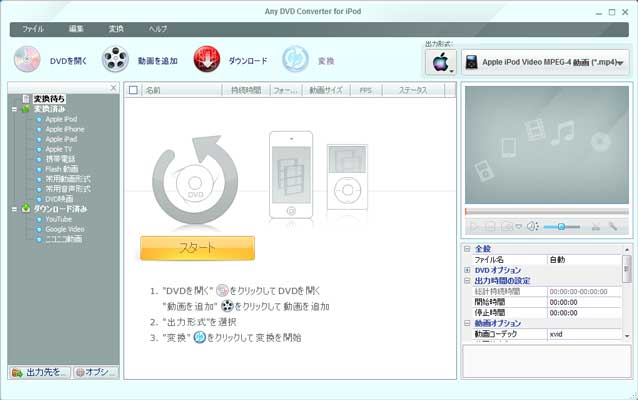Select ニコニコ動画 in the sidebar tree

pos(63,239)
